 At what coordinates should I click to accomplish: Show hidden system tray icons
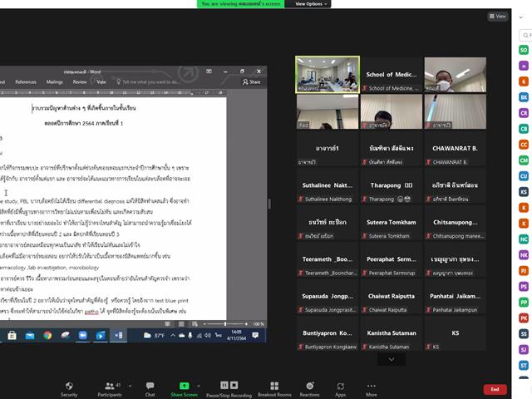pos(173,336)
